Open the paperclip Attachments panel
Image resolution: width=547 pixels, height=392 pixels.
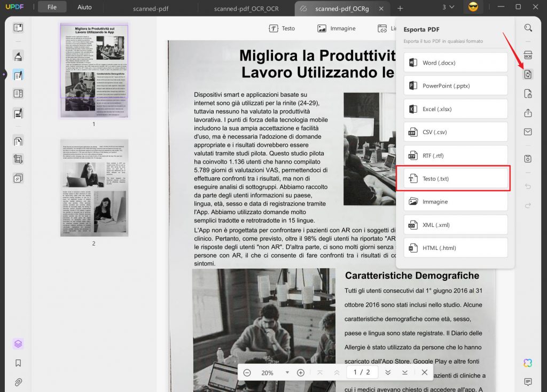[x=18, y=382]
